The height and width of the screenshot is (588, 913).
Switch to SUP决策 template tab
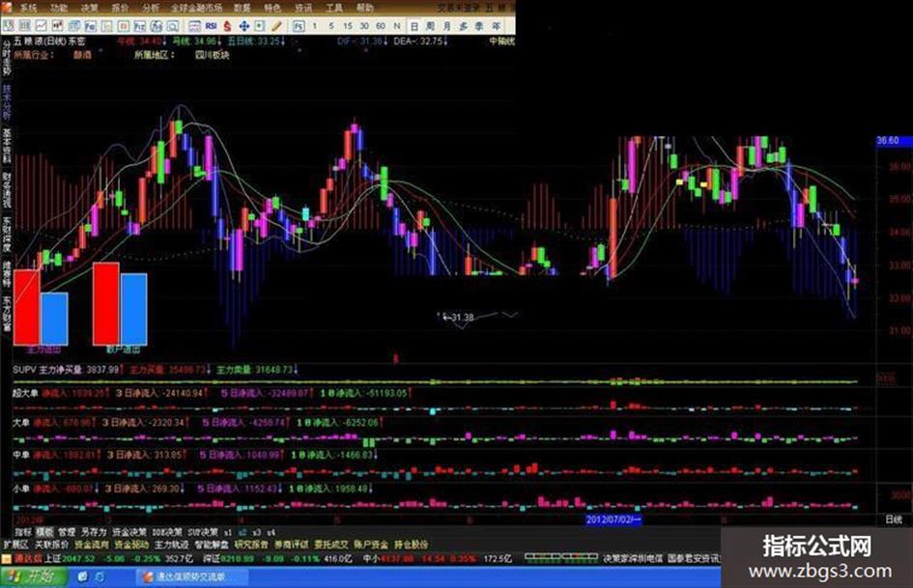click(203, 532)
